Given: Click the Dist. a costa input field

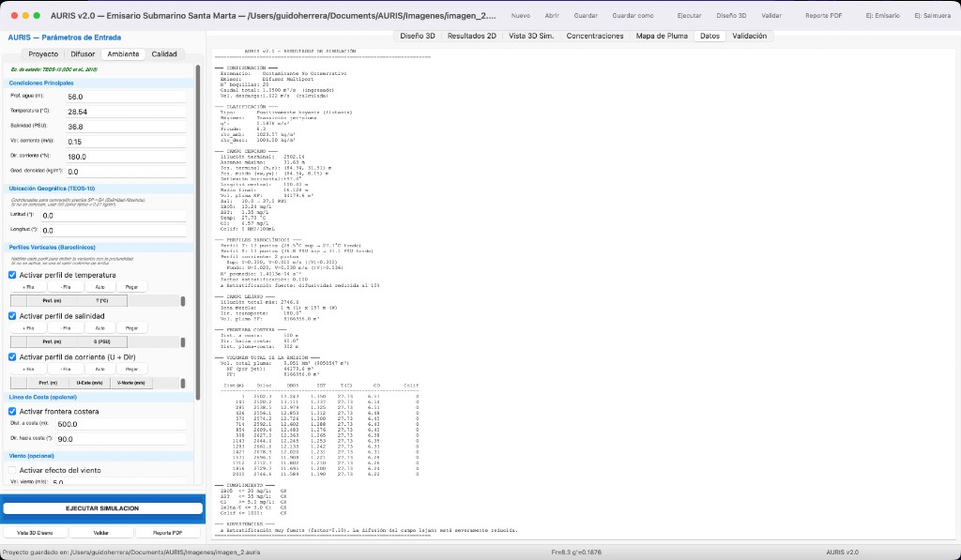Looking at the screenshot, I should point(121,424).
